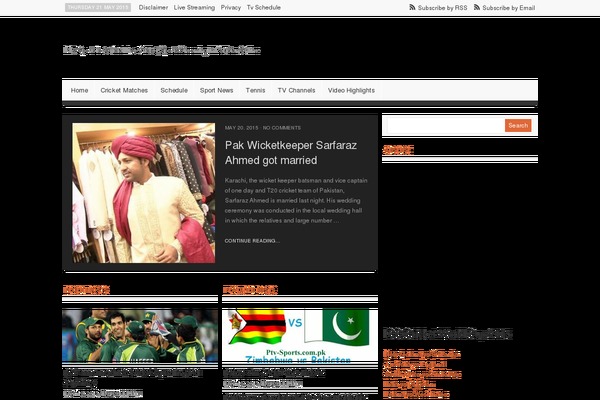Screen dimensions: 600x400
Task: Open the Video Highlights menu item
Action: 351,90
